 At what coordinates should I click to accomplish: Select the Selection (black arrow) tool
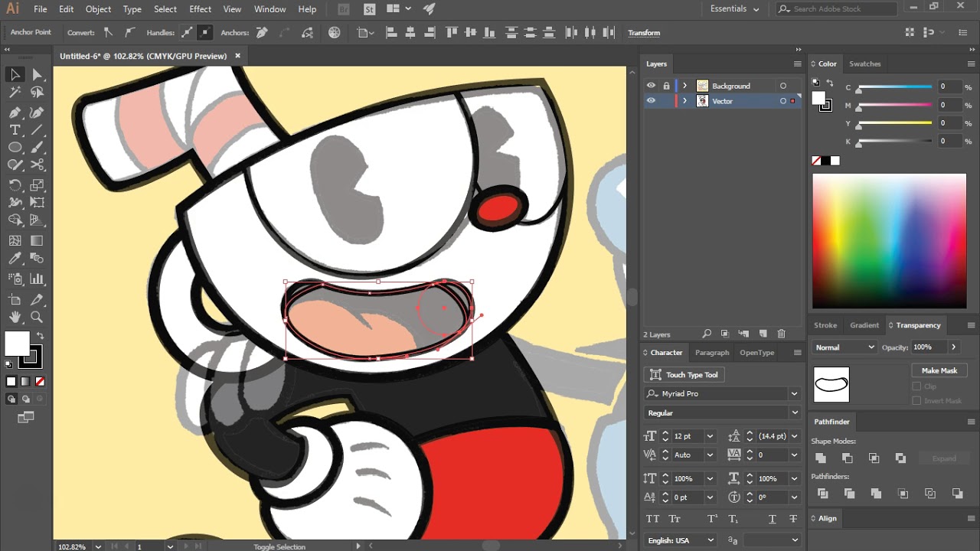[15, 74]
